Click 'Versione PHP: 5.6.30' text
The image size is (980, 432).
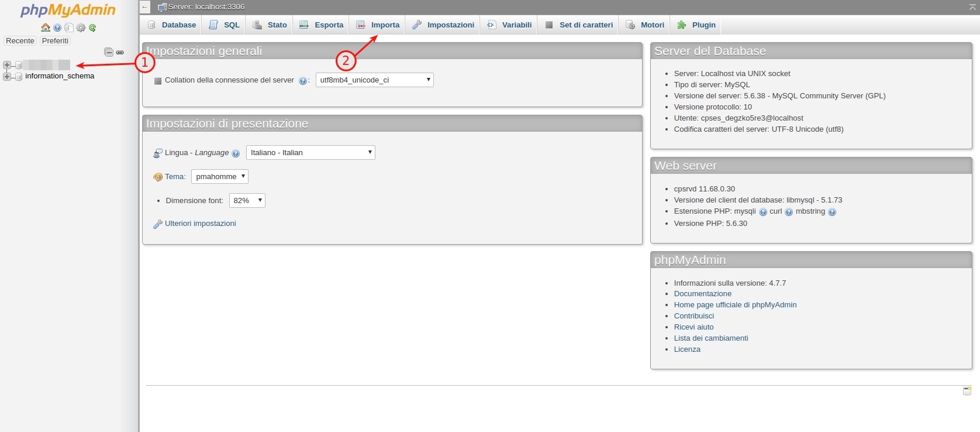[x=710, y=224]
